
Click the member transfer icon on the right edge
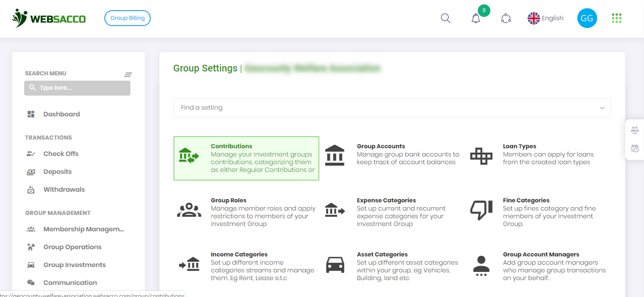(634, 130)
